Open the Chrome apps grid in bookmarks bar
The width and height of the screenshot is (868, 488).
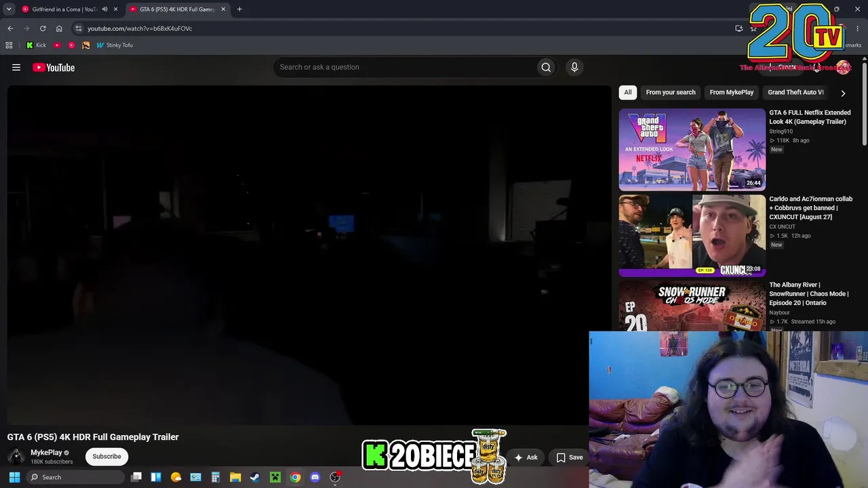click(x=9, y=45)
